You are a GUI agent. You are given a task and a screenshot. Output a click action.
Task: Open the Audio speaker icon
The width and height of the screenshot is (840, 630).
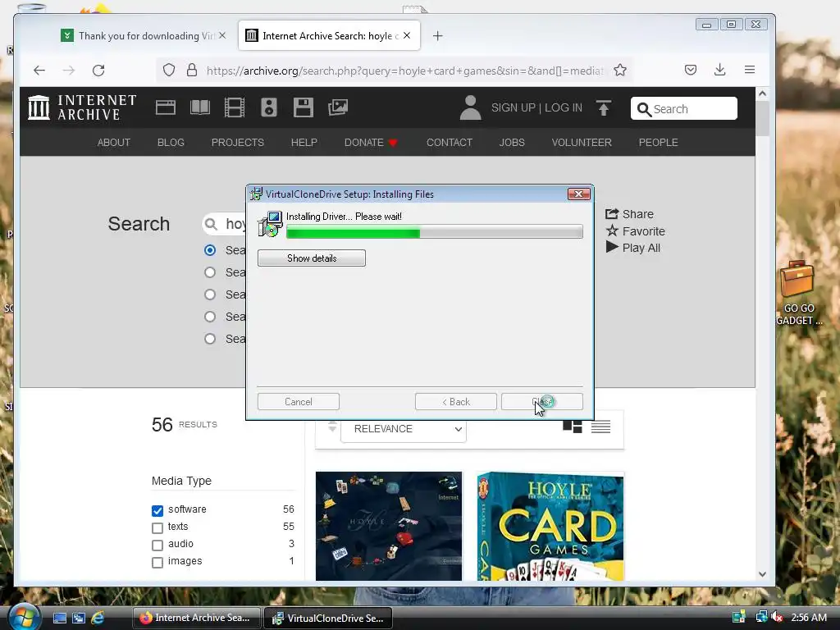click(269, 107)
